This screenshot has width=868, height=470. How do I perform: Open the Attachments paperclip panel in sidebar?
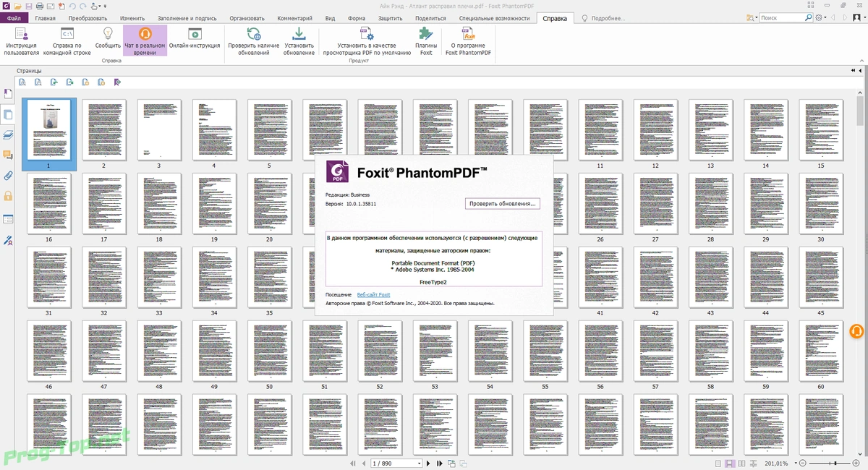coord(8,175)
